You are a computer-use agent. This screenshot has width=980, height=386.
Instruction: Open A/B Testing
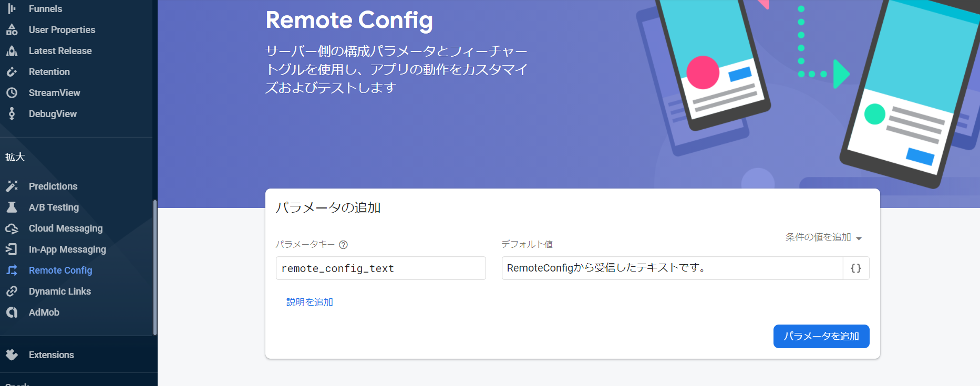pos(54,207)
